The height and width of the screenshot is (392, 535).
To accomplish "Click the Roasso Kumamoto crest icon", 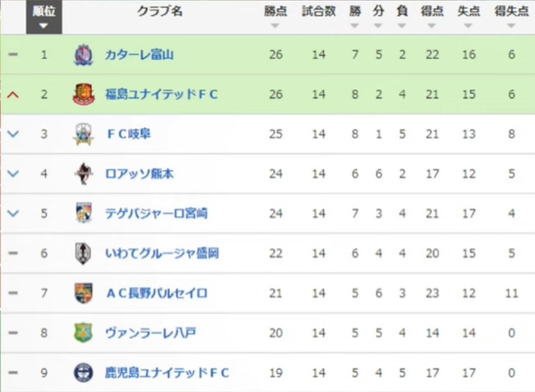I will point(83,174).
